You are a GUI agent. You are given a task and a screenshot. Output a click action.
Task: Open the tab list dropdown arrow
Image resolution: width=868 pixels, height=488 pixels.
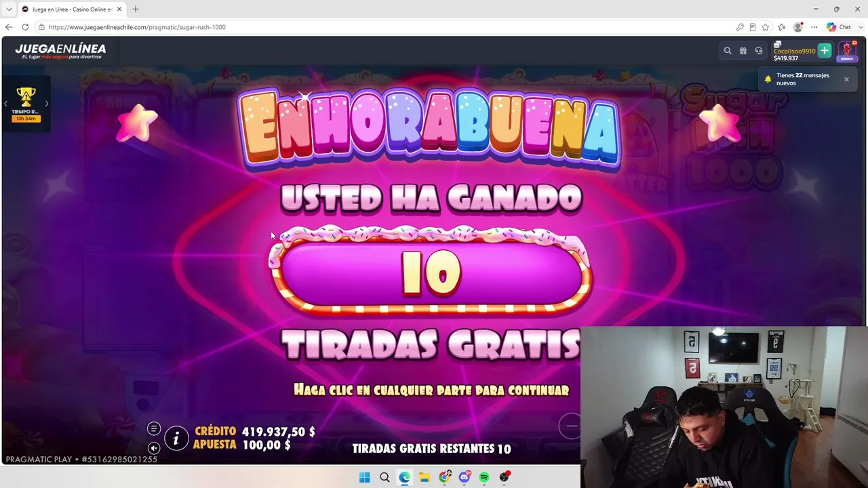[9, 9]
